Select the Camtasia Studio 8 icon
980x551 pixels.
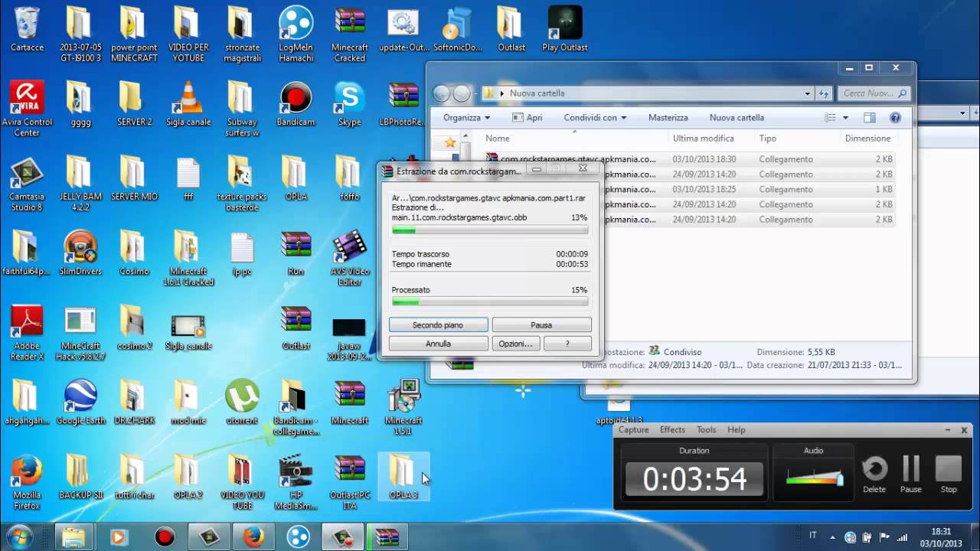pos(27,184)
